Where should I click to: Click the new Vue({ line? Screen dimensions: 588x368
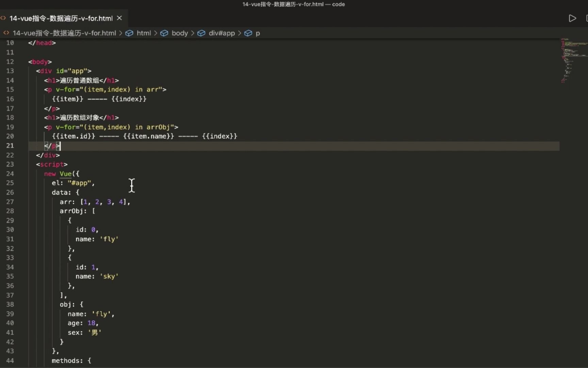(62, 174)
